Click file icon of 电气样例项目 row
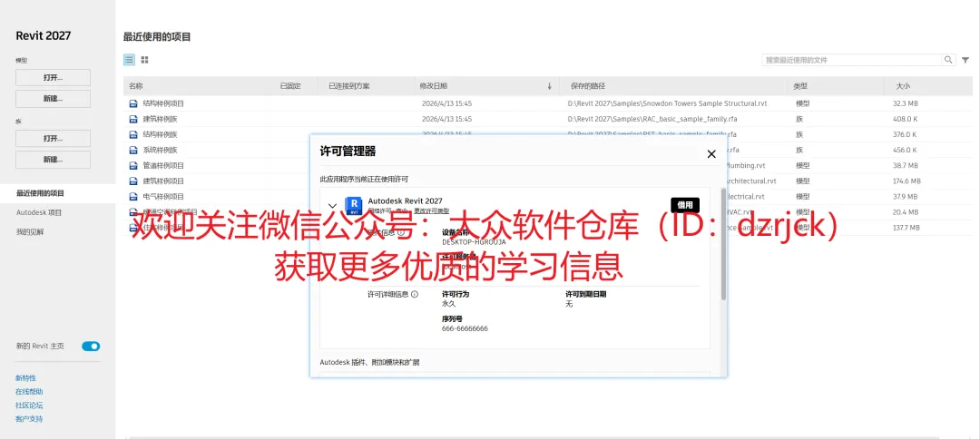This screenshot has width=980, height=440. 133,197
